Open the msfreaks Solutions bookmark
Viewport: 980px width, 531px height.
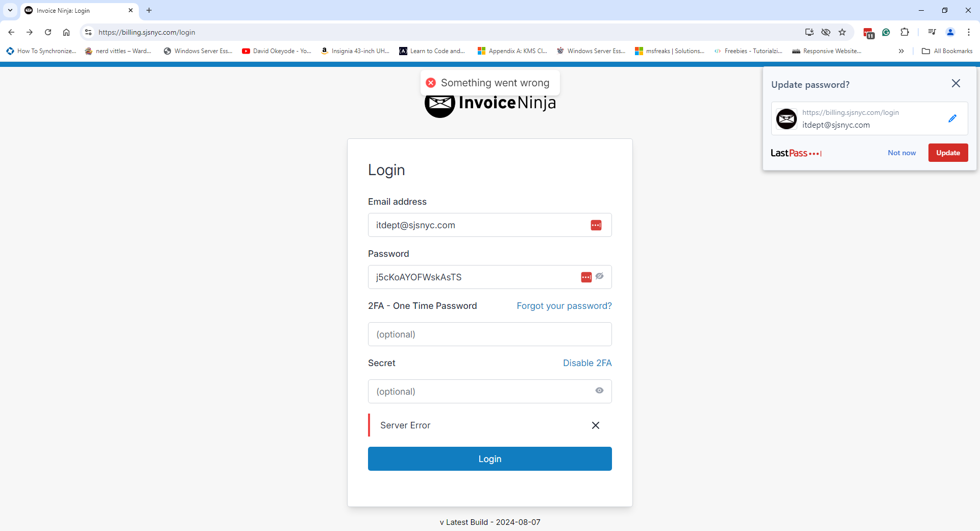click(x=670, y=51)
